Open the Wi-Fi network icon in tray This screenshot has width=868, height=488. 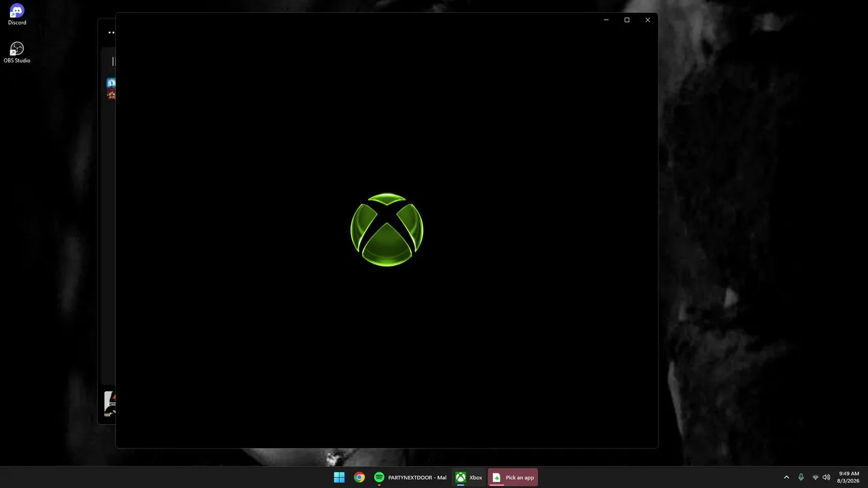[x=815, y=477]
